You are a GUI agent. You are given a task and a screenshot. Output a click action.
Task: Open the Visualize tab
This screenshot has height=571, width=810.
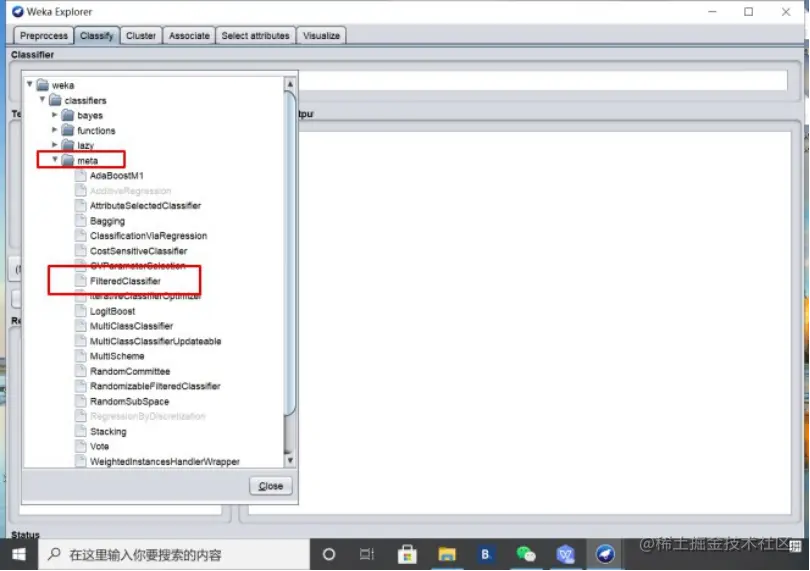click(321, 36)
